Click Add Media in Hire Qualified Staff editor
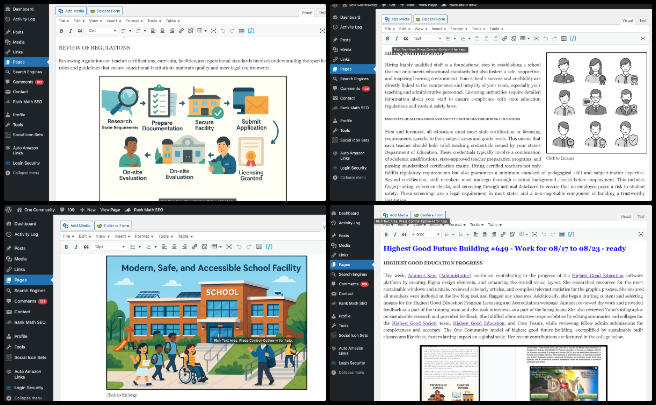Viewport: 656px width, 405px height. click(397, 19)
